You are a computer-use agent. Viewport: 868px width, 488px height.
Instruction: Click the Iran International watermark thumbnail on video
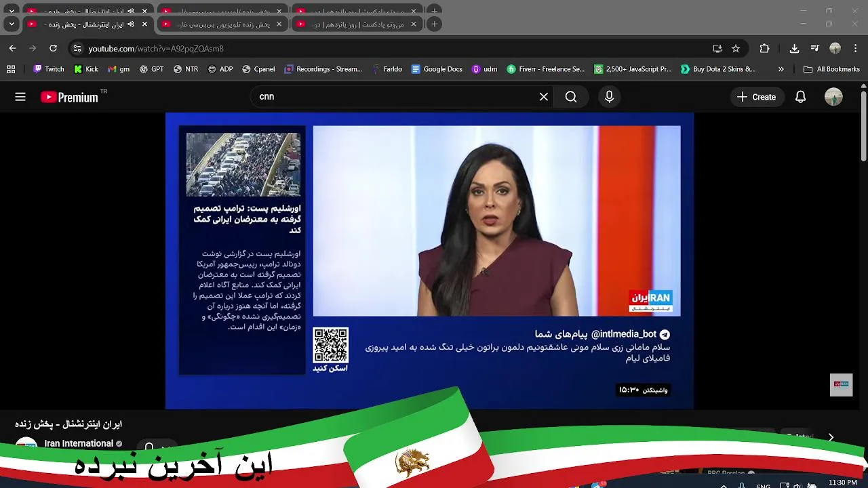(841, 384)
